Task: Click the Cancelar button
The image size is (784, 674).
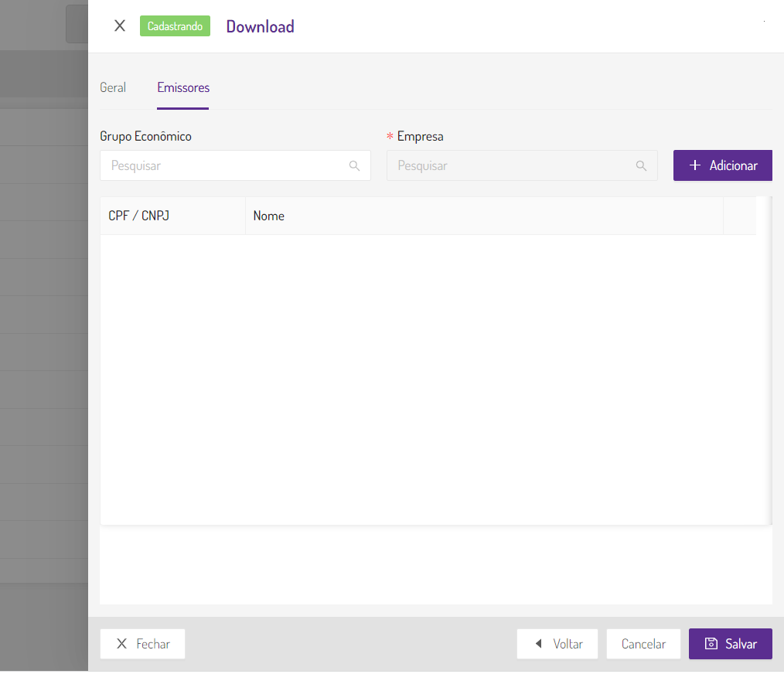Action: pyautogui.click(x=643, y=643)
